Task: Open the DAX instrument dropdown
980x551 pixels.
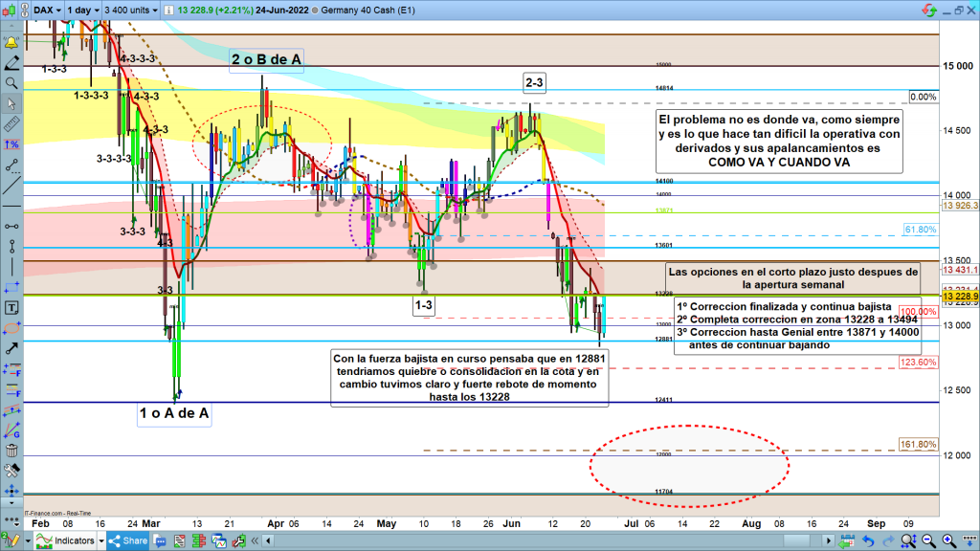Action: (x=47, y=11)
